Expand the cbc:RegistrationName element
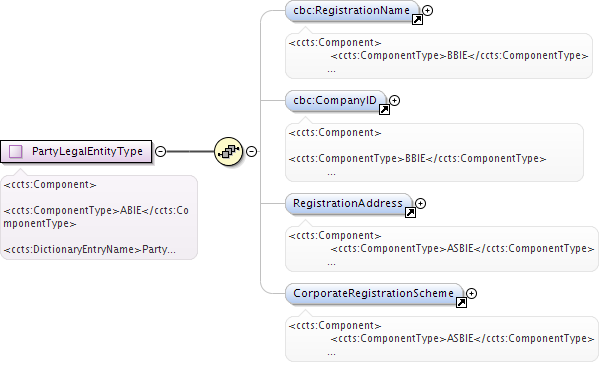 pyautogui.click(x=427, y=10)
